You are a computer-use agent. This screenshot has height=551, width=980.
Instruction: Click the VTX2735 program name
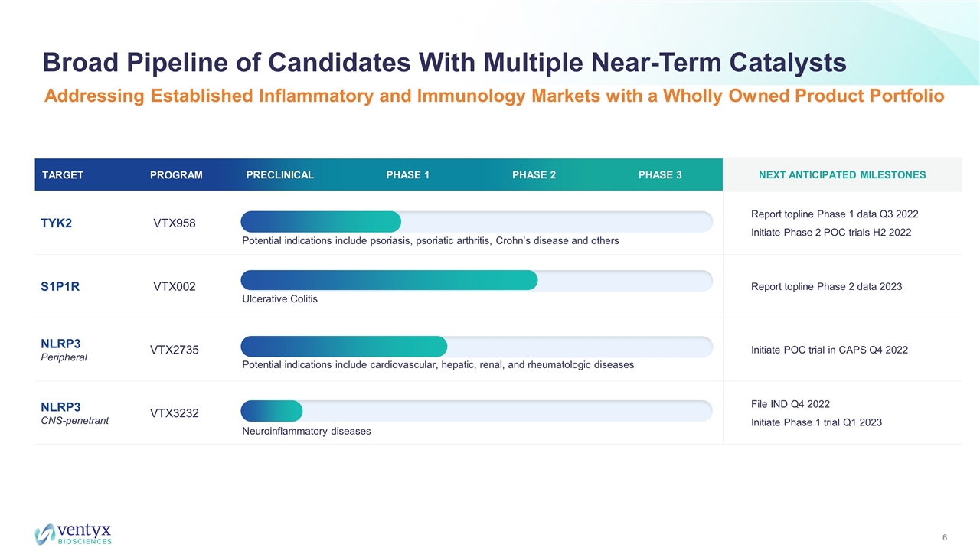(x=174, y=350)
